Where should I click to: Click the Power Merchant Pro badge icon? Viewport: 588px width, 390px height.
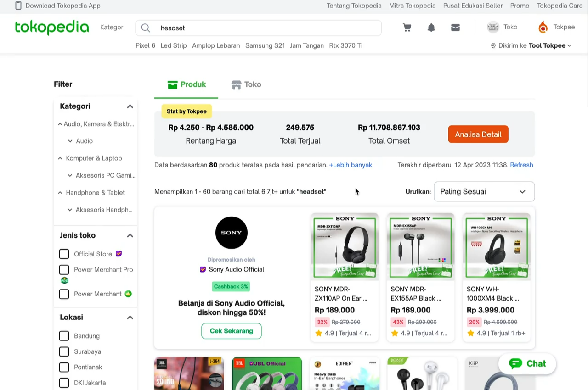[x=64, y=280]
